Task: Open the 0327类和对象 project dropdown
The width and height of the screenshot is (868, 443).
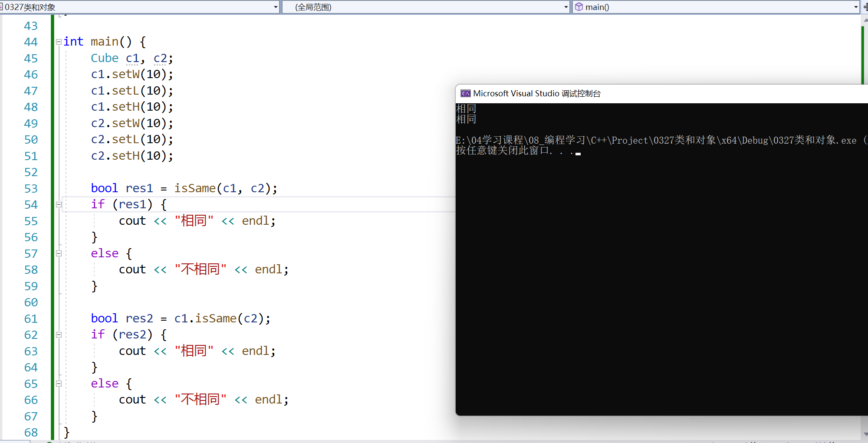Action: pyautogui.click(x=276, y=7)
